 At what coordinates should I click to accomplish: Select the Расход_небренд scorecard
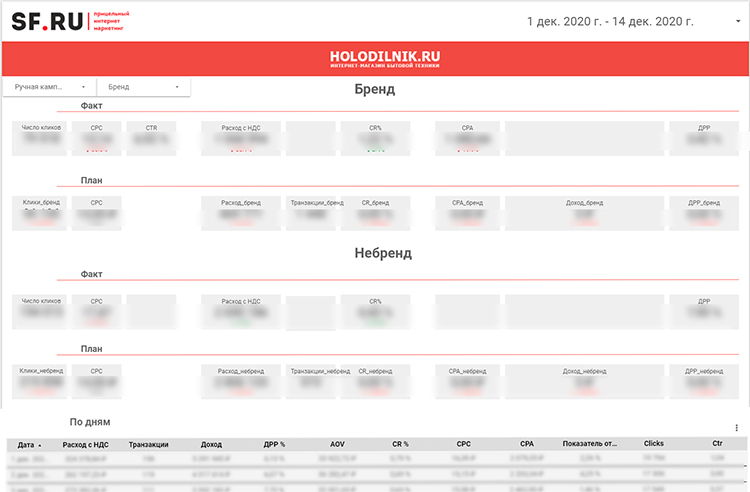pyautogui.click(x=241, y=382)
